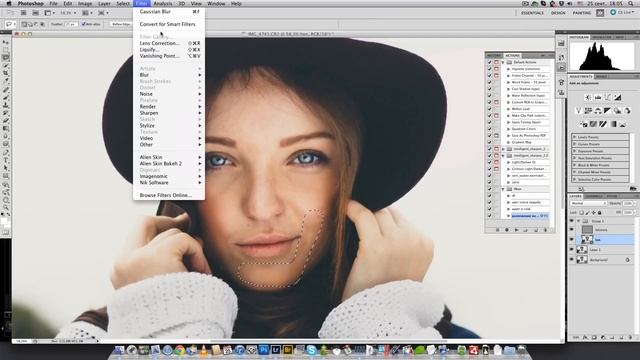The width and height of the screenshot is (640, 360).
Task: Open the layer Opacity dropdown arrow
Action: (635, 203)
